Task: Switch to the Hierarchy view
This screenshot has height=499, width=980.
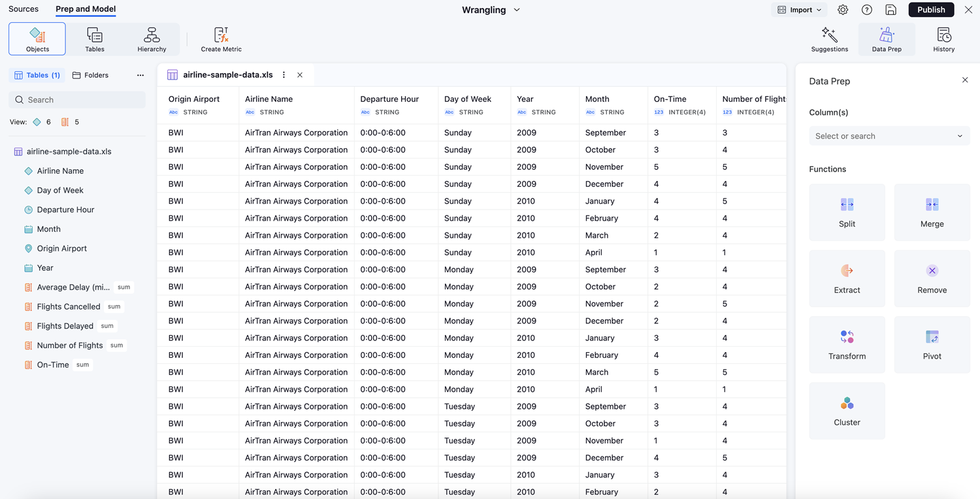Action: click(x=152, y=39)
